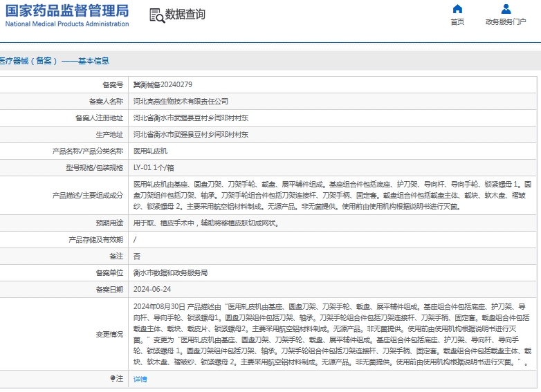Click the 产品描述 description paragraph
This screenshot has width=541, height=392.
coord(333,196)
